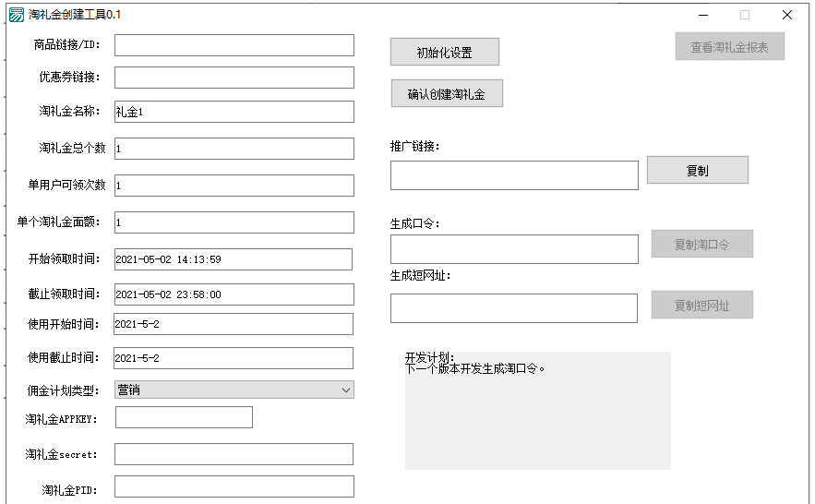This screenshot has height=504, width=815.
Task: Click the 初始化设置 button
Action: pyautogui.click(x=444, y=53)
